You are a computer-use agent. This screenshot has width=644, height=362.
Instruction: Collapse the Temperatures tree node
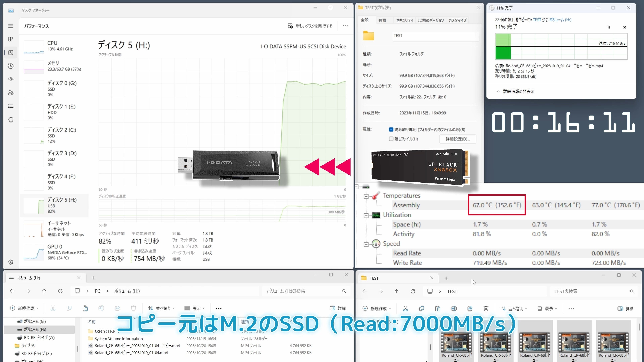366,196
